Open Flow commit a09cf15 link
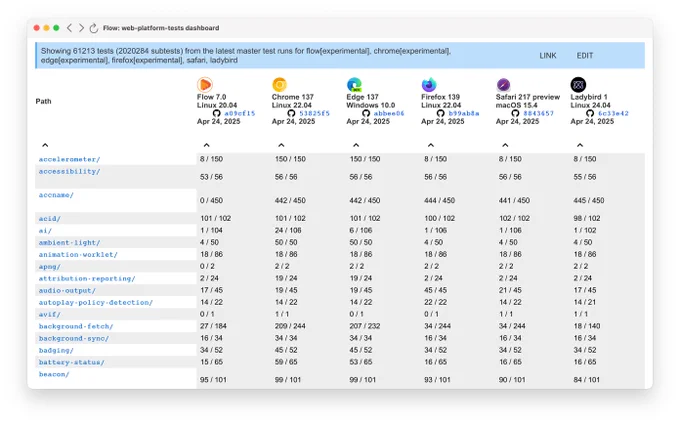The image size is (680, 425). tap(239, 113)
